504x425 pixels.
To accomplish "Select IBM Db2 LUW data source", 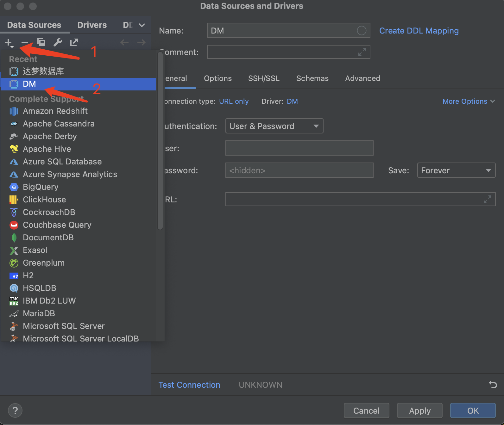I will (79, 301).
